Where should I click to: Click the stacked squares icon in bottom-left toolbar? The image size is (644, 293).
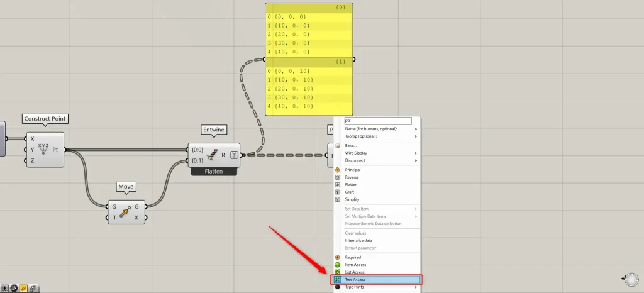click(x=32, y=288)
